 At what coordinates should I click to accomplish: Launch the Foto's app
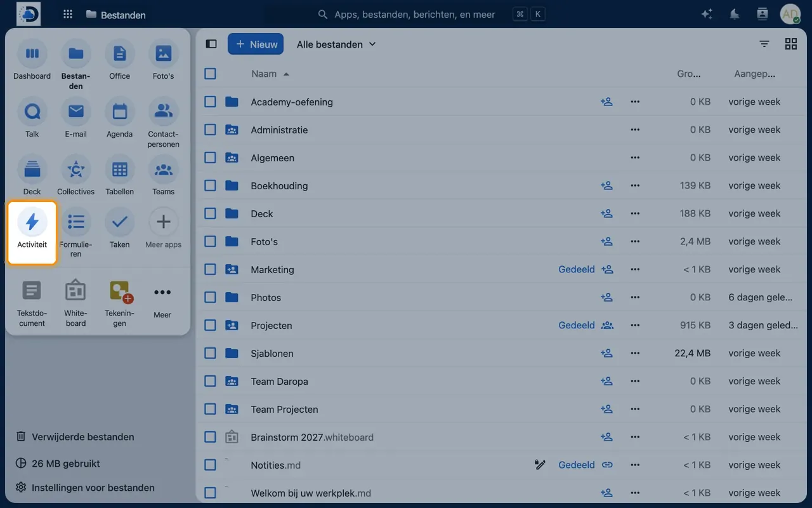163,60
